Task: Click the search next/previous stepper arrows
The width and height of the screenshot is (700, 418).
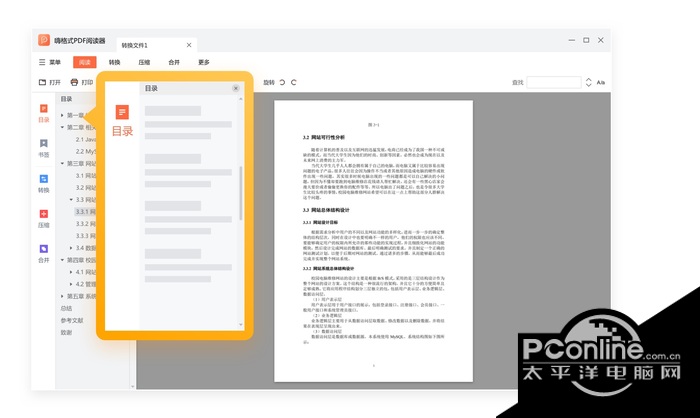Action: [588, 82]
